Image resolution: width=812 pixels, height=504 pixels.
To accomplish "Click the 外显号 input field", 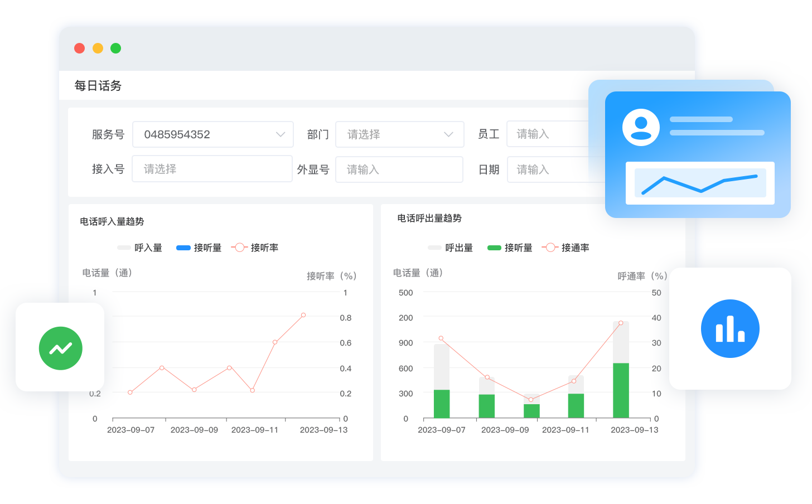I will click(x=399, y=169).
